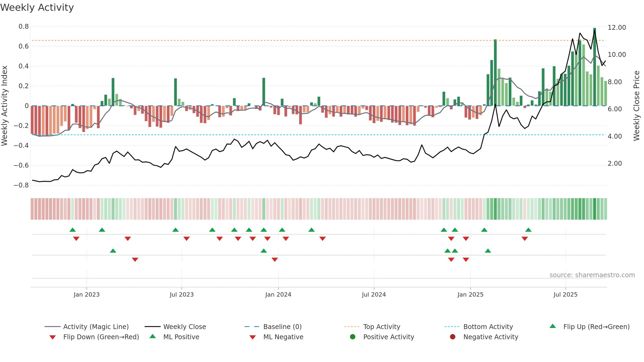
Task: Click the Bottom Activity legend line icon
Action: tap(452, 327)
